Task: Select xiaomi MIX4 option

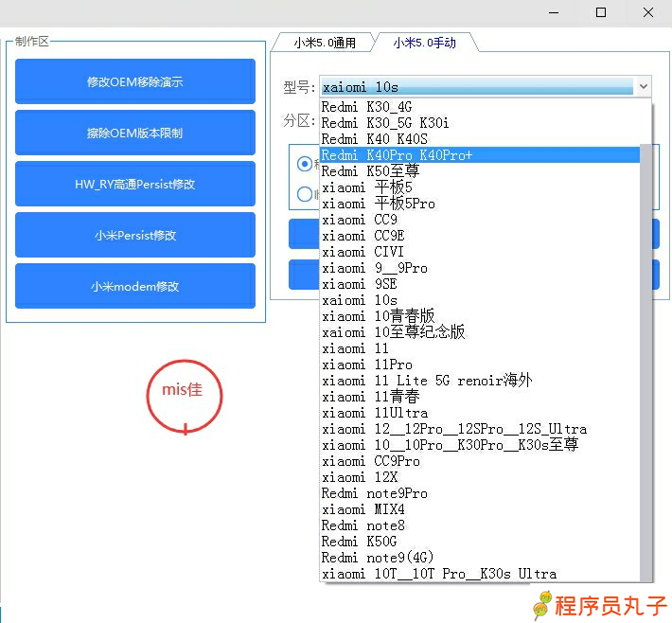Action: (x=480, y=509)
